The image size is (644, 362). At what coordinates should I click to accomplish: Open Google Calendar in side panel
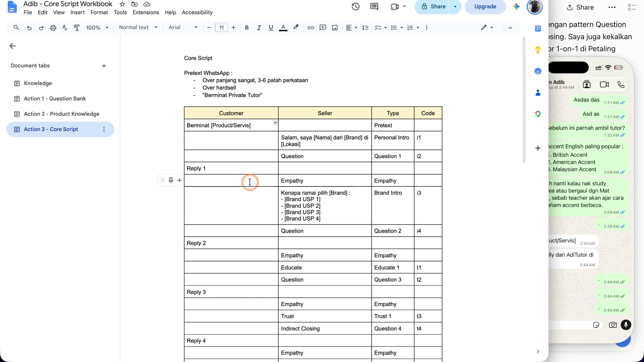[x=538, y=28]
